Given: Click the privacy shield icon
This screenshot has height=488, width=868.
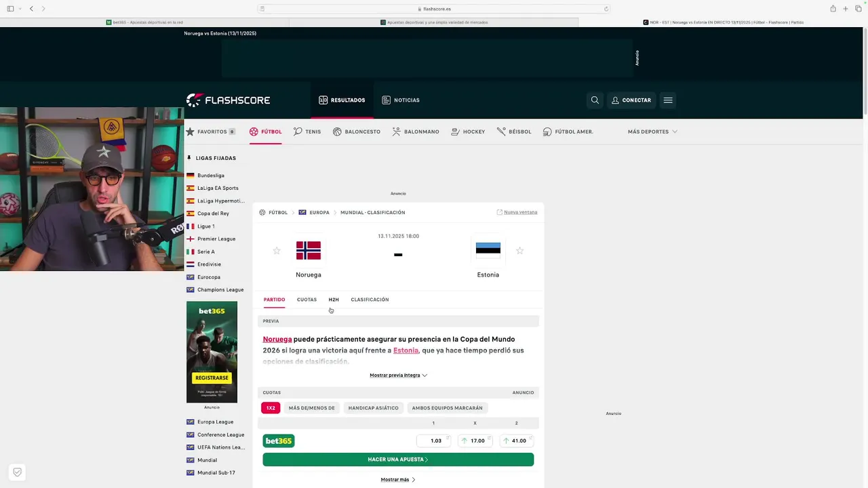Looking at the screenshot, I should click(18, 472).
